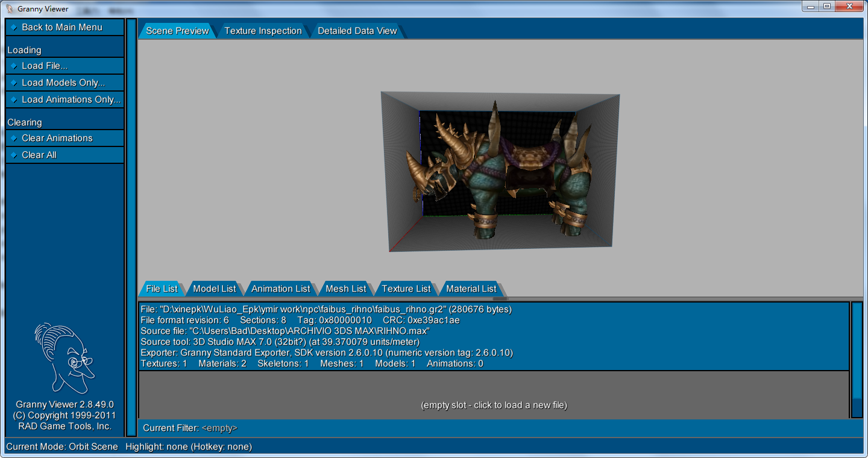Click the Source tool 3D Studio MAX line
The height and width of the screenshot is (458, 868).
click(280, 342)
